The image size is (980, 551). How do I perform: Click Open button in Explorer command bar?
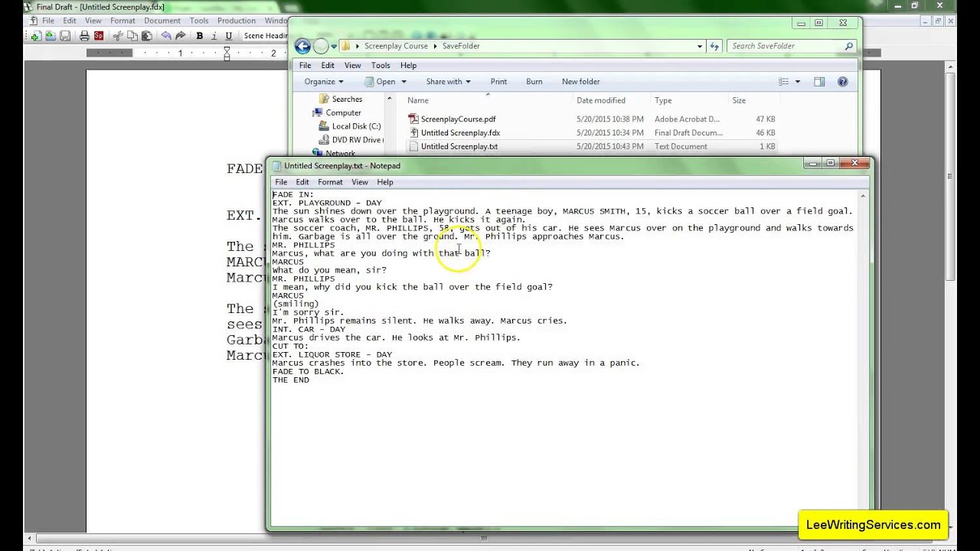point(381,82)
